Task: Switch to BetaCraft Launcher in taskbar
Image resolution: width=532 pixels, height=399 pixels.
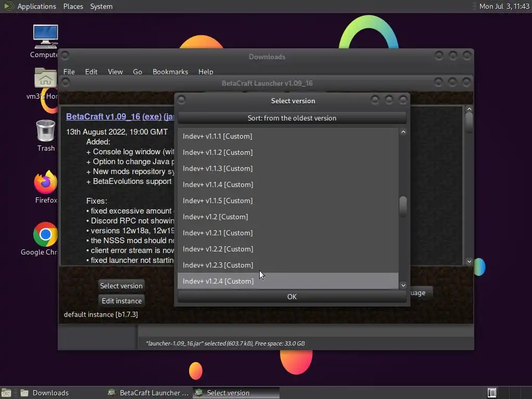Action: (x=148, y=393)
